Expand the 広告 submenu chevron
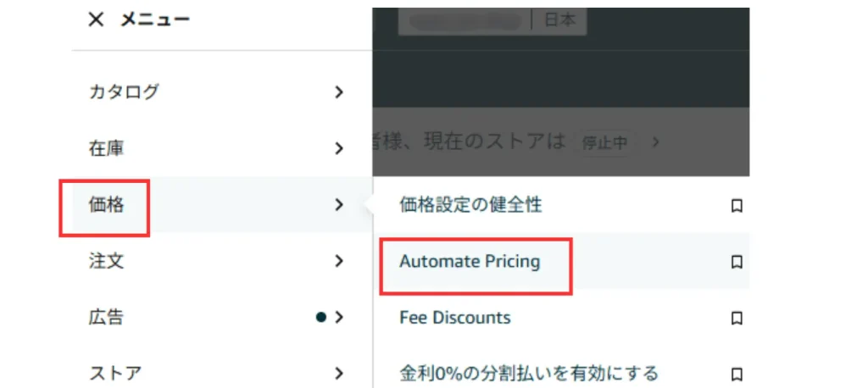This screenshot has width=868, height=388. (339, 318)
